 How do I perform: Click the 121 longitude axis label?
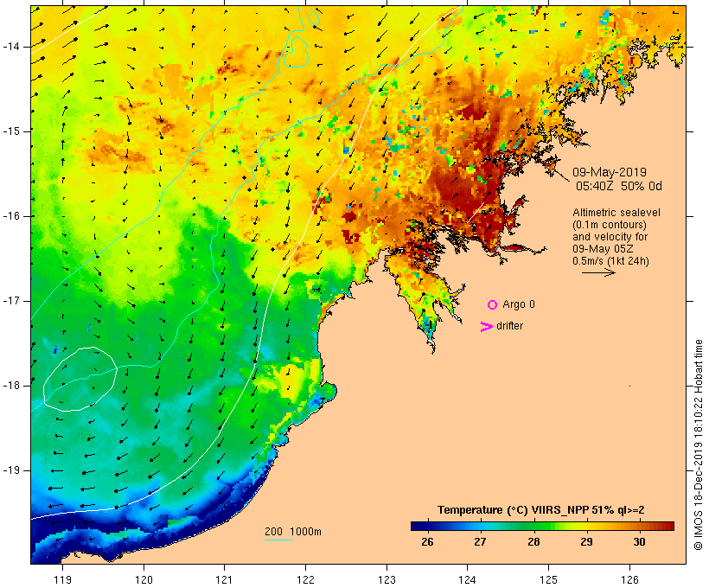[224, 579]
